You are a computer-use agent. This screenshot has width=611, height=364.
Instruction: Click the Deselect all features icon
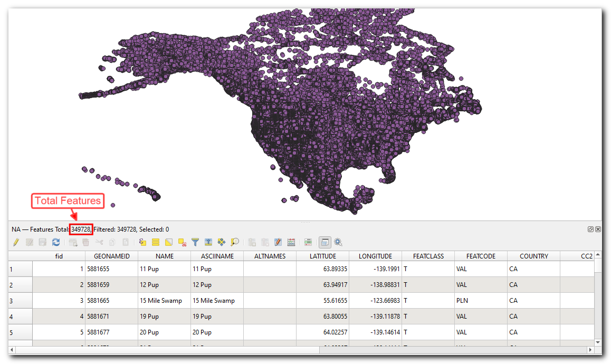coord(182,243)
